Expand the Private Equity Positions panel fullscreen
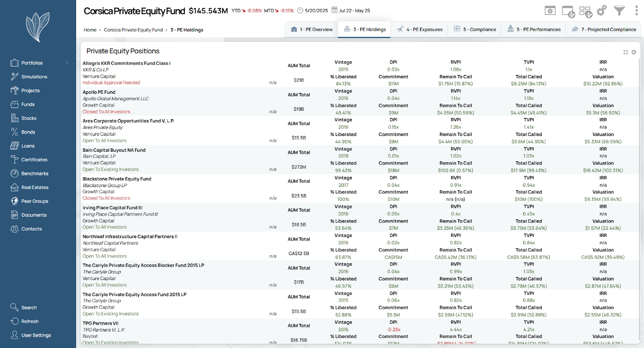The height and width of the screenshot is (348, 644). click(625, 52)
